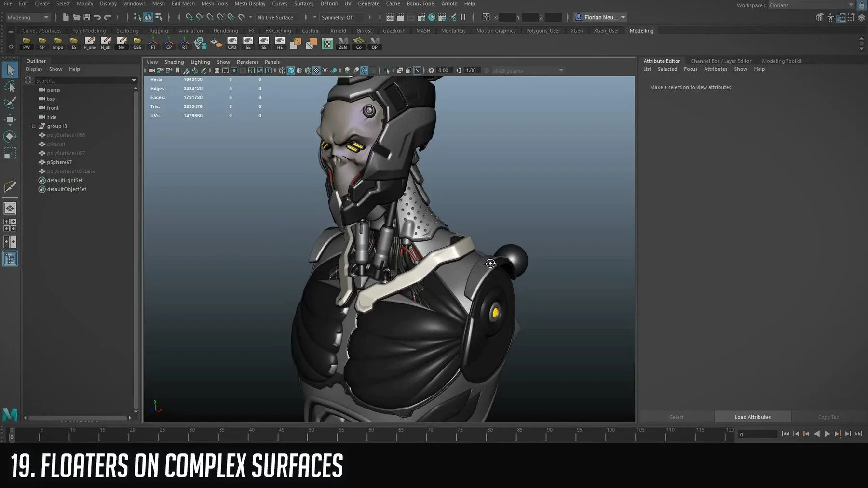868x488 pixels.
Task: Play the timeline forwards
Action: coord(827,434)
